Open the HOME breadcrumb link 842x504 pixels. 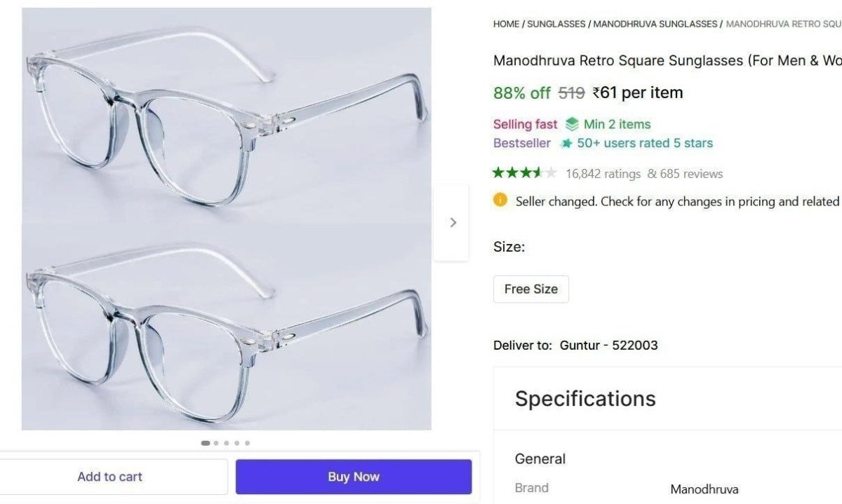[x=505, y=23]
